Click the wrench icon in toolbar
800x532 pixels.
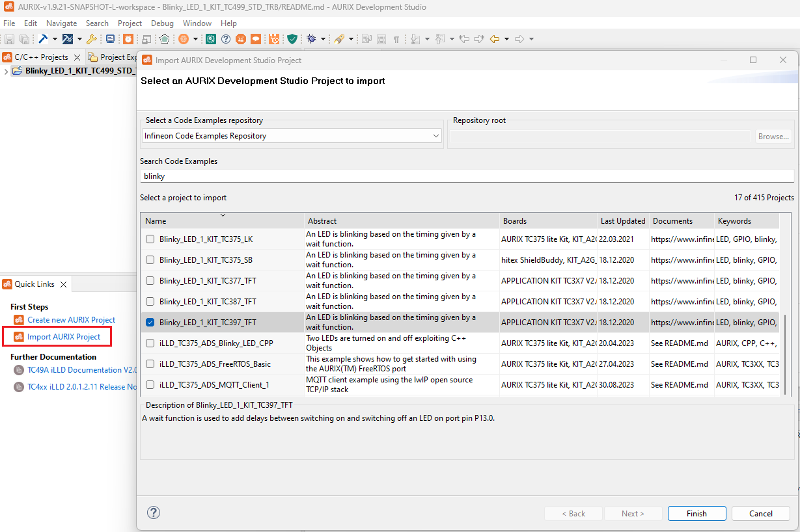click(x=91, y=39)
